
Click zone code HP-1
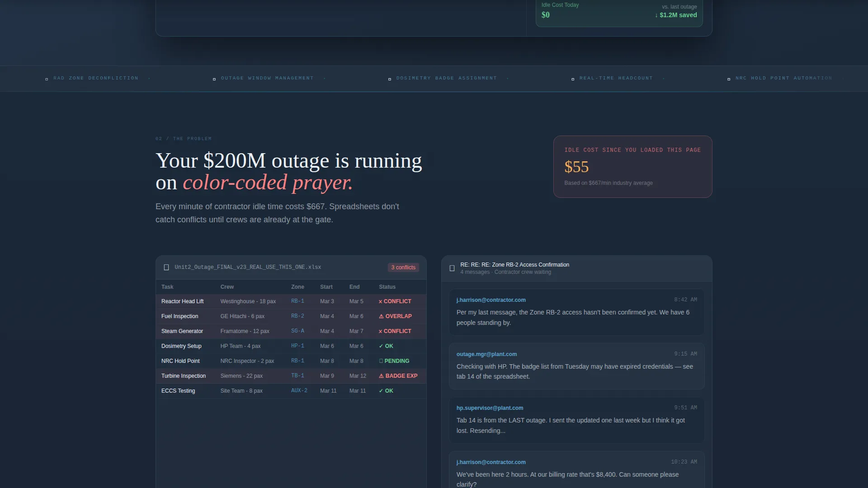pyautogui.click(x=297, y=346)
